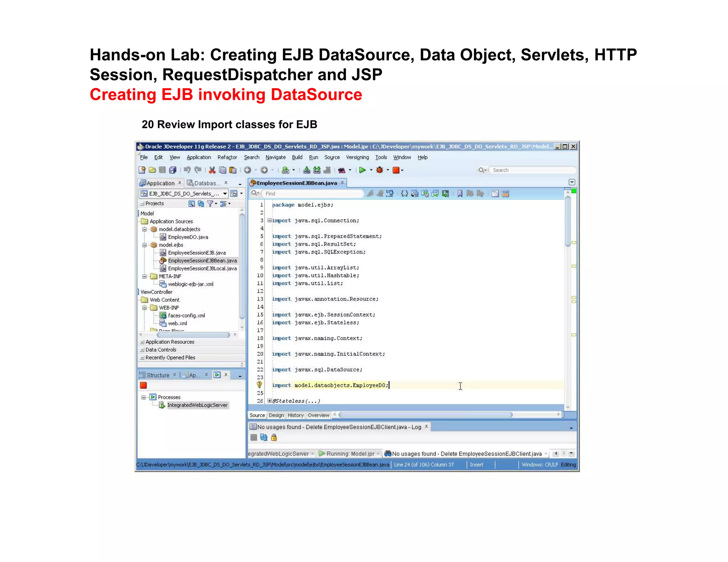Expand the Data Controls section

142,350
